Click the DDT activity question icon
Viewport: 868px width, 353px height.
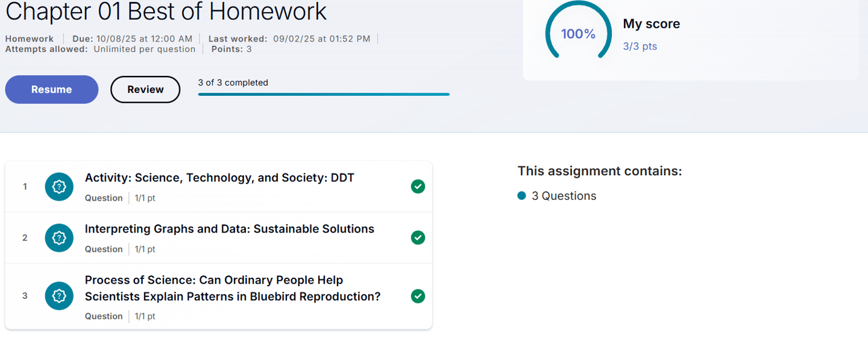[59, 187]
